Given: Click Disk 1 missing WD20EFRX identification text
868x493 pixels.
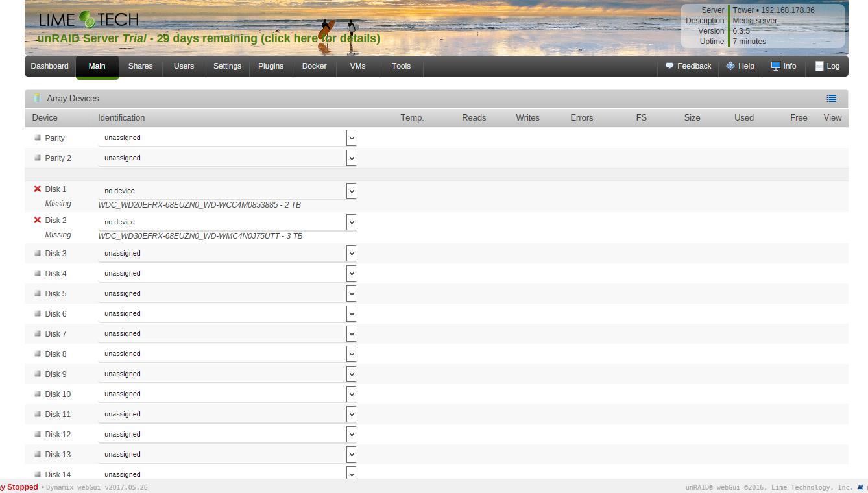Looking at the screenshot, I should click(x=200, y=205).
